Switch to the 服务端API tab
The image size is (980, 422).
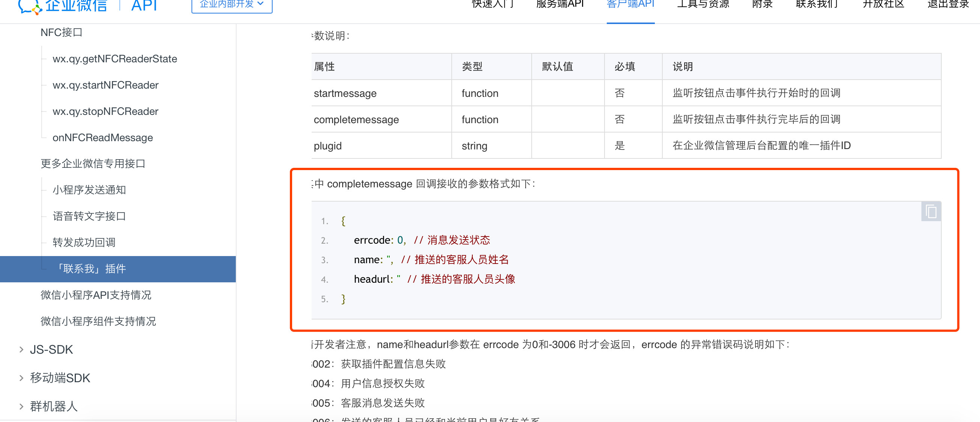pyautogui.click(x=559, y=5)
